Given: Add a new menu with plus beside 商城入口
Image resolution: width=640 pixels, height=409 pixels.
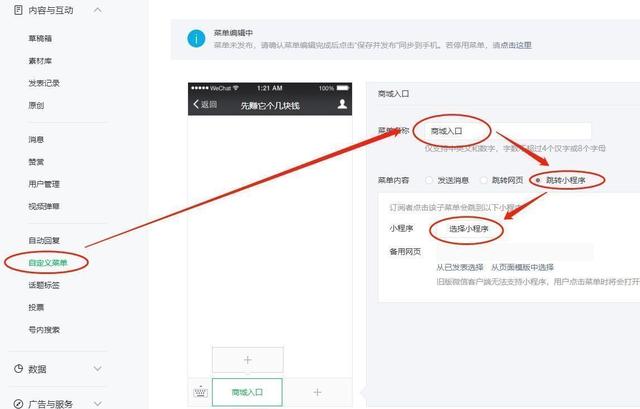Looking at the screenshot, I should click(317, 392).
